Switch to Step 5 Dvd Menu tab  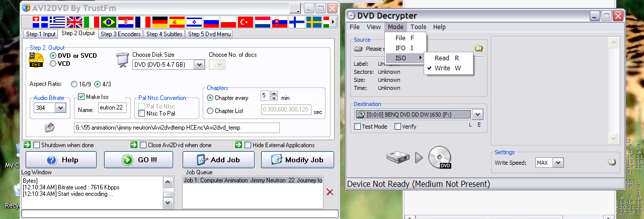(x=209, y=34)
